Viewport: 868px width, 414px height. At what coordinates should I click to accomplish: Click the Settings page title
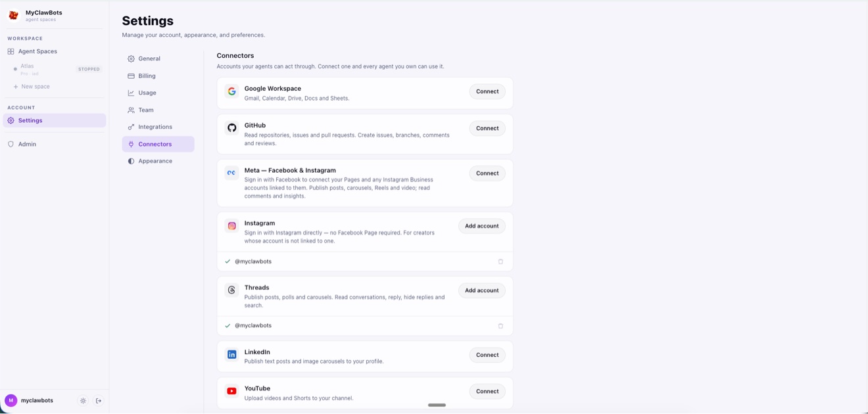pyautogui.click(x=148, y=21)
